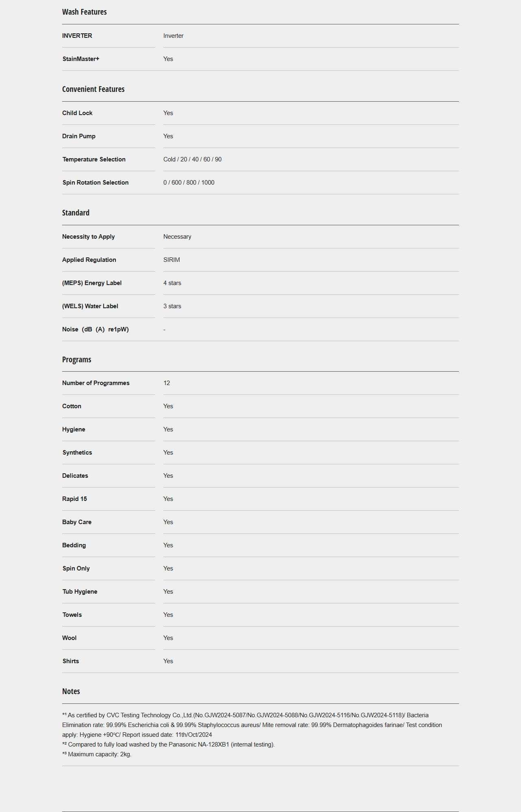Click the Wool program label

coord(69,638)
